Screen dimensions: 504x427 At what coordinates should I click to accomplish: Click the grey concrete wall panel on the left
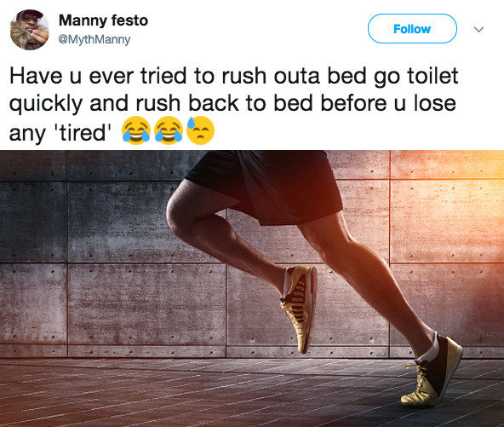(34, 222)
